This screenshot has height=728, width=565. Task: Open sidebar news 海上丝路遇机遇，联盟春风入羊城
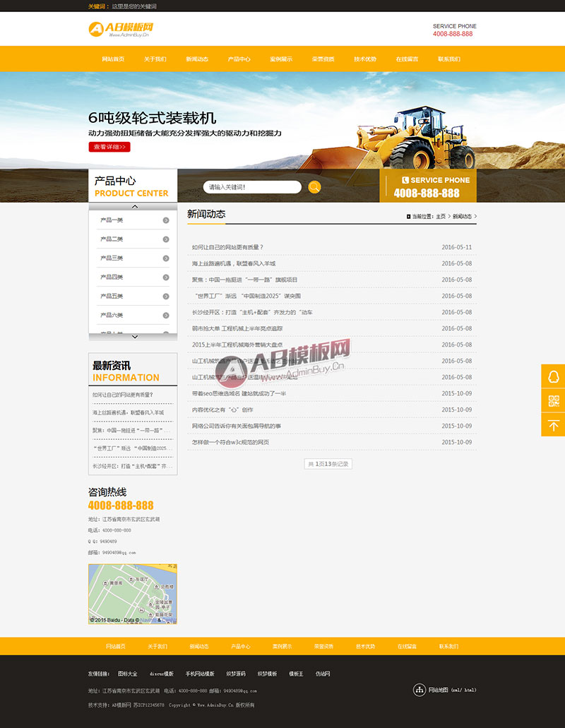pos(128,412)
